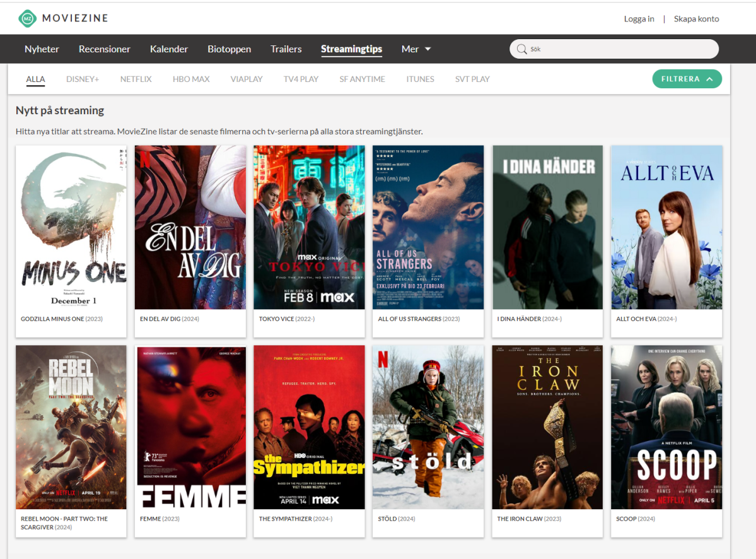The image size is (756, 559).
Task: Switch to the SVT PLAY tab
Action: click(x=472, y=79)
